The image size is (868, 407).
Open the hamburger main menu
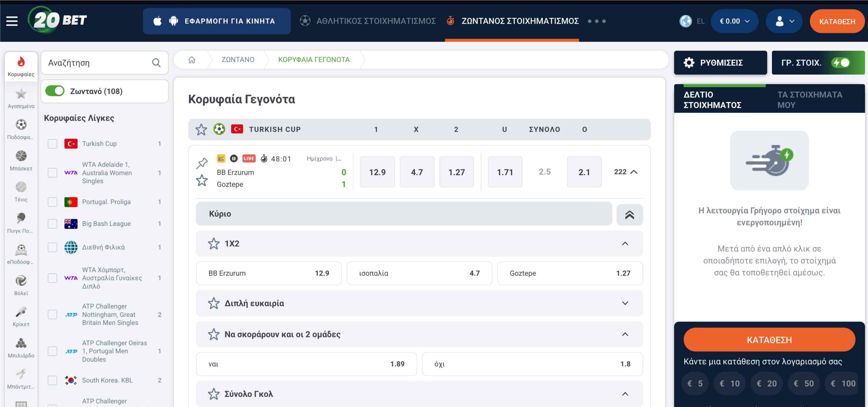pyautogui.click(x=12, y=21)
